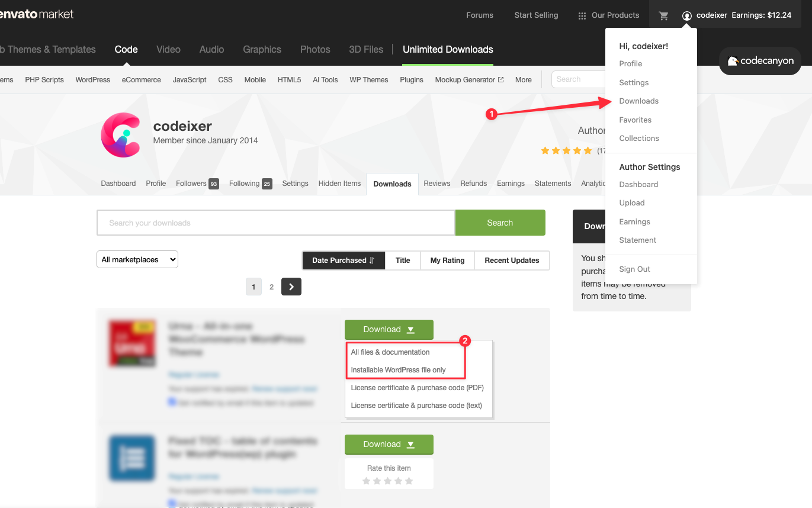The width and height of the screenshot is (812, 508).
Task: Open Settings in user menu
Action: 634,83
